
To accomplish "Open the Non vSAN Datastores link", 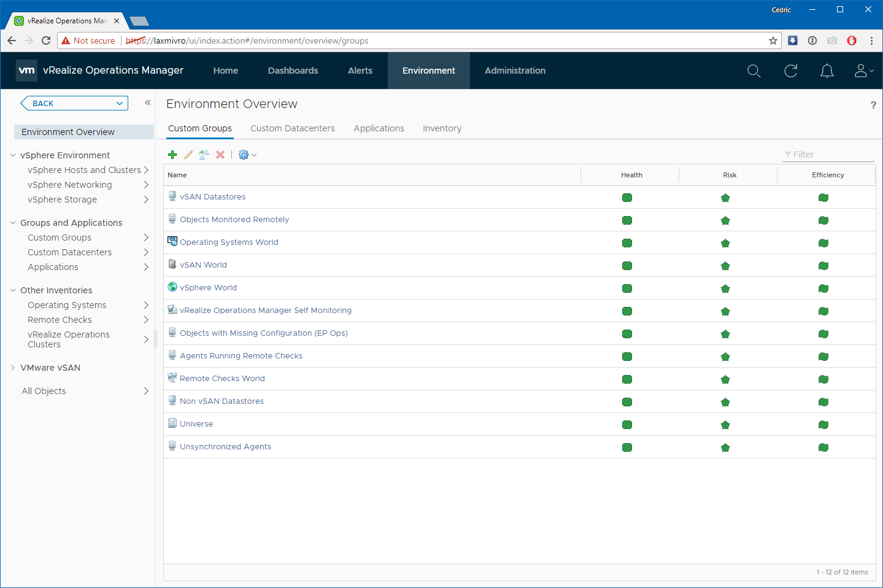I will (222, 401).
